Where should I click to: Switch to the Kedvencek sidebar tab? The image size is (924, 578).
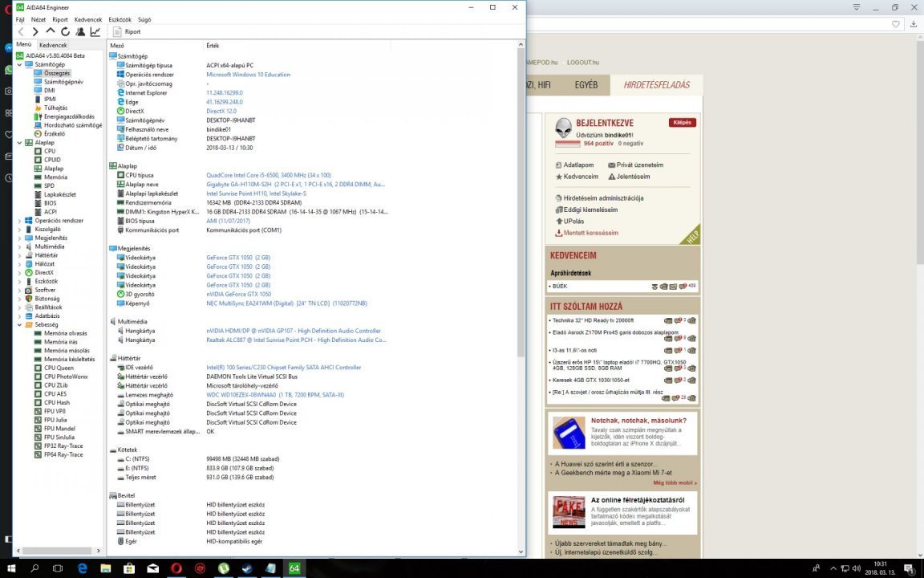(x=53, y=45)
